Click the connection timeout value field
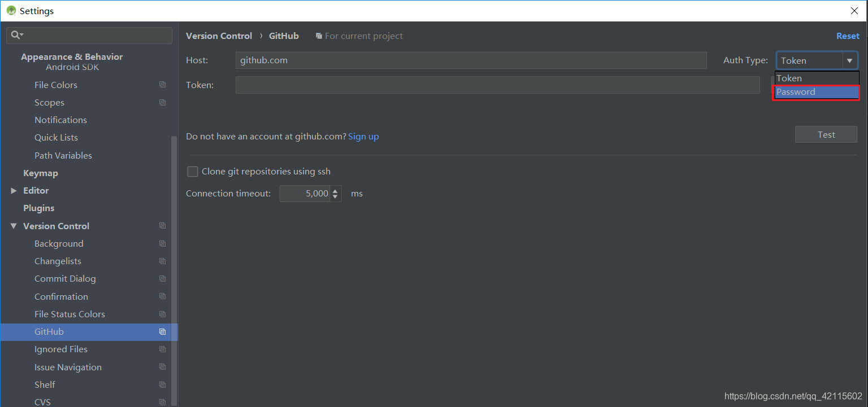The height and width of the screenshot is (407, 868). [x=305, y=194]
